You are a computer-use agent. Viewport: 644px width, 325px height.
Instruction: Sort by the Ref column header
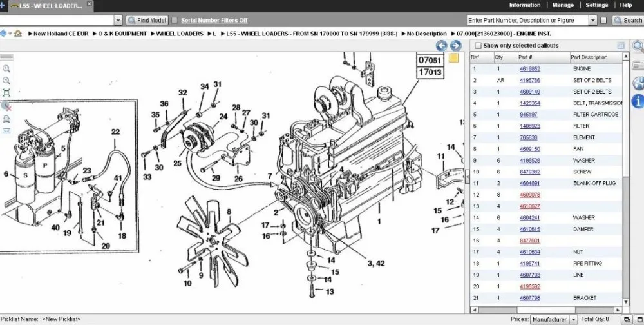(482, 57)
